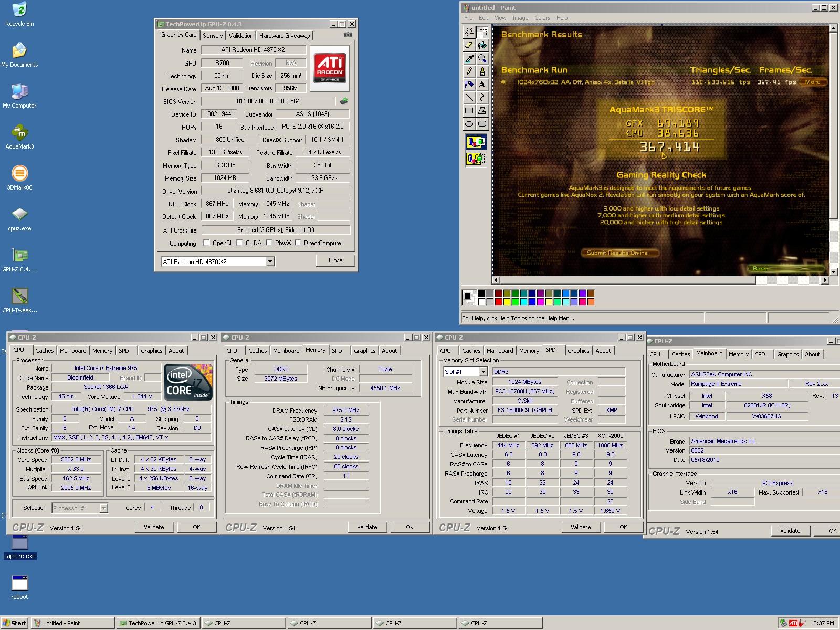
Task: Open the graphics card selector dropdown in GPU-Z
Action: coord(270,261)
